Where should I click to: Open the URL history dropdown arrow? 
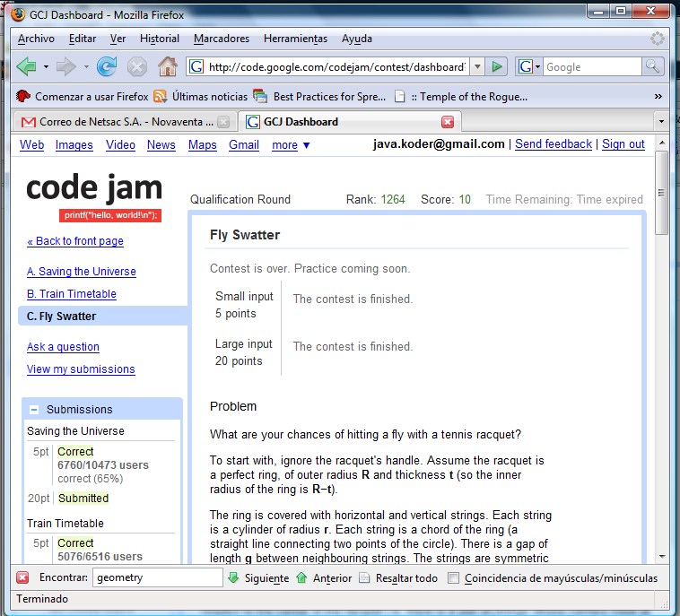[477, 67]
